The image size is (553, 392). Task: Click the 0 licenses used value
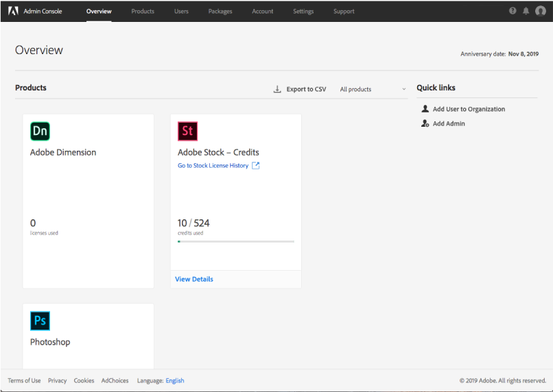point(33,223)
